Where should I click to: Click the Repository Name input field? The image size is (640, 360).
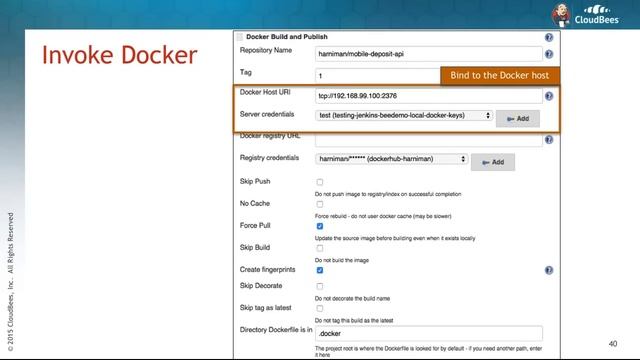429,54
